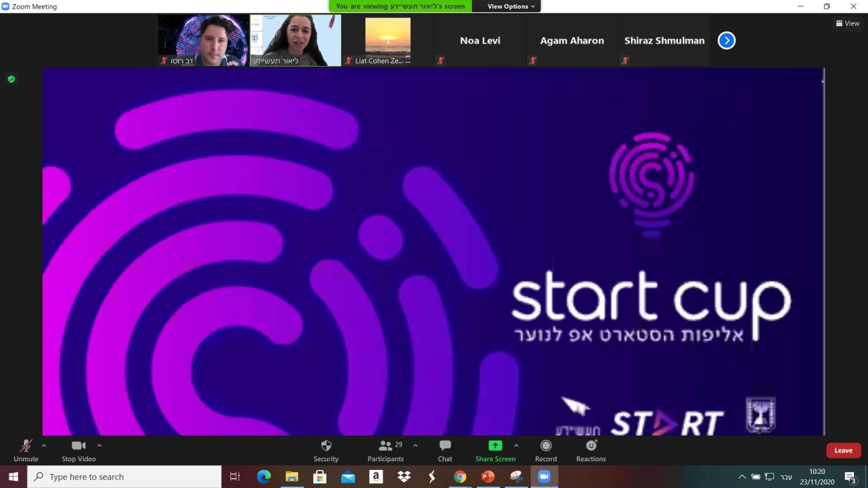Viewport: 868px width, 488px height.
Task: Click the red Leave button
Action: [x=843, y=451]
